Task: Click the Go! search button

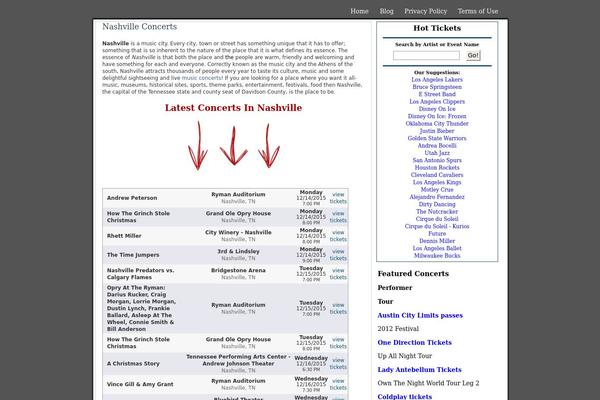Action: click(x=473, y=56)
